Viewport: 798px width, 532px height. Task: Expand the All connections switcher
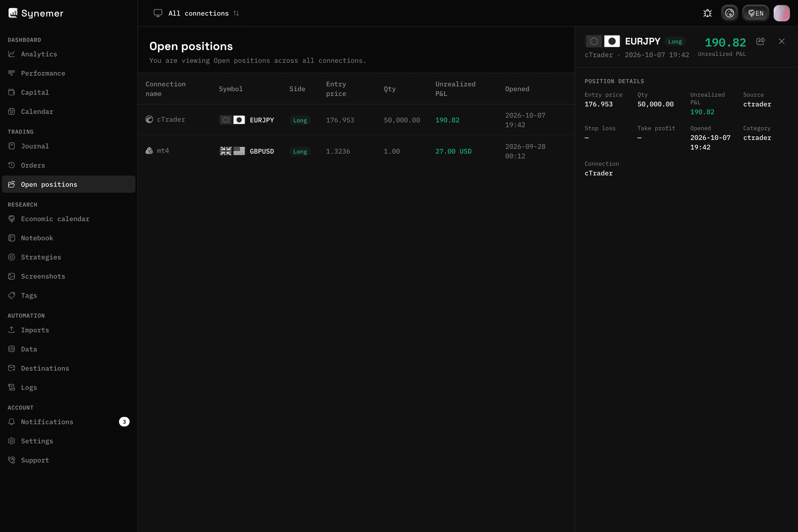point(196,13)
